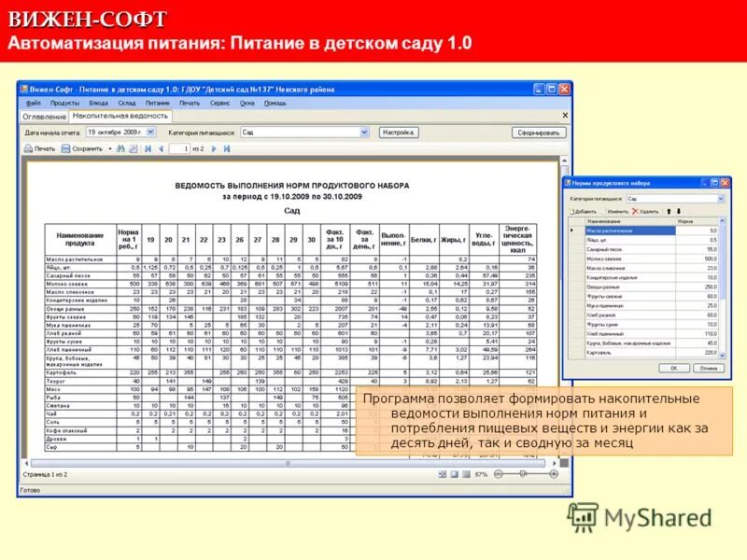Click scroll-up arrow in Нормы dialog list
This screenshot has height=560, width=747.
(x=722, y=221)
